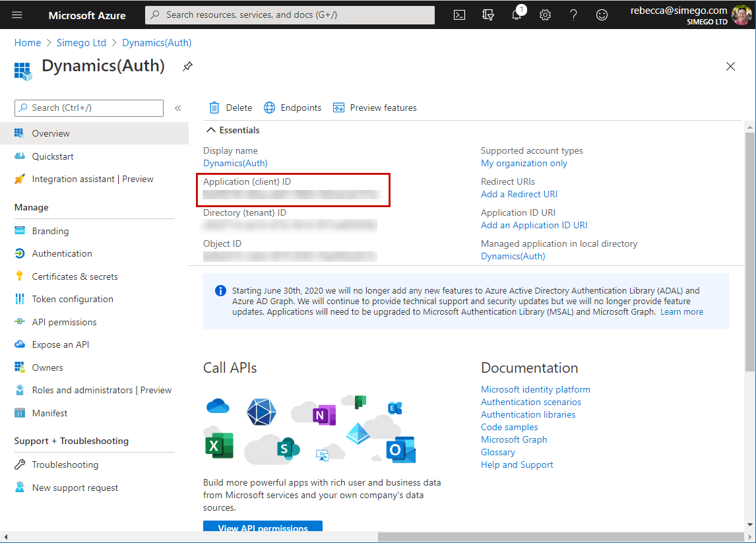Image resolution: width=756 pixels, height=543 pixels.
Task: Click the horizontal scrollbar thumb
Action: pos(561,536)
